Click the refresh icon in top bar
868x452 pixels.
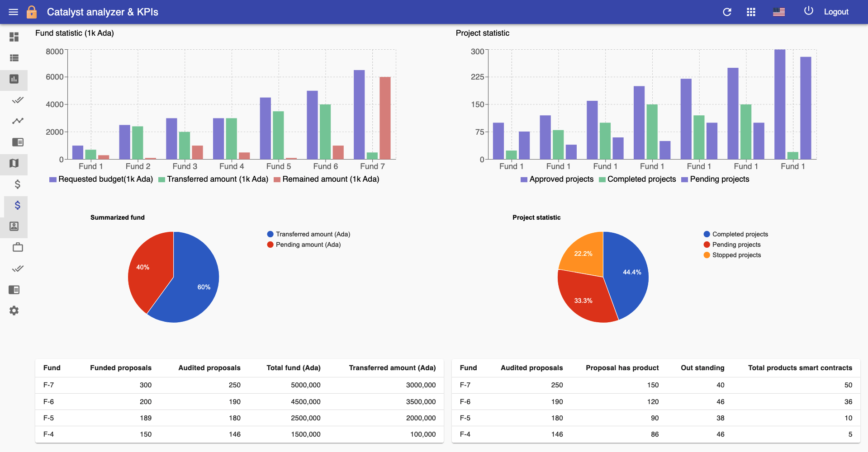point(727,12)
